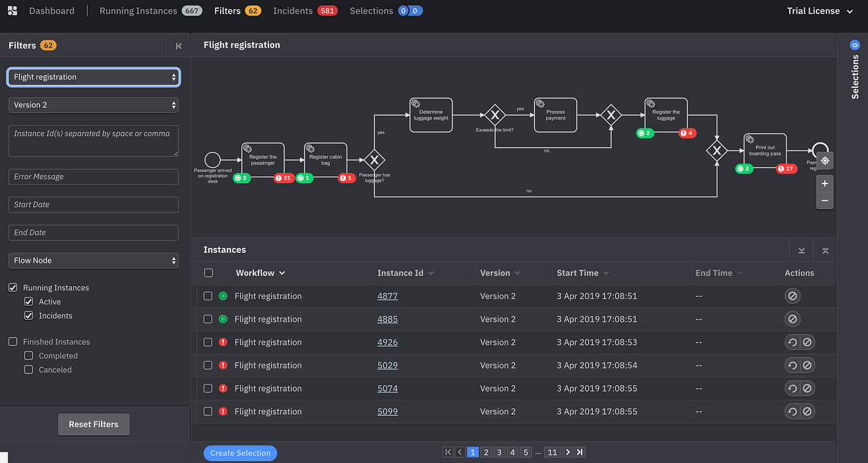Click the Register the passenger task

pos(263,159)
